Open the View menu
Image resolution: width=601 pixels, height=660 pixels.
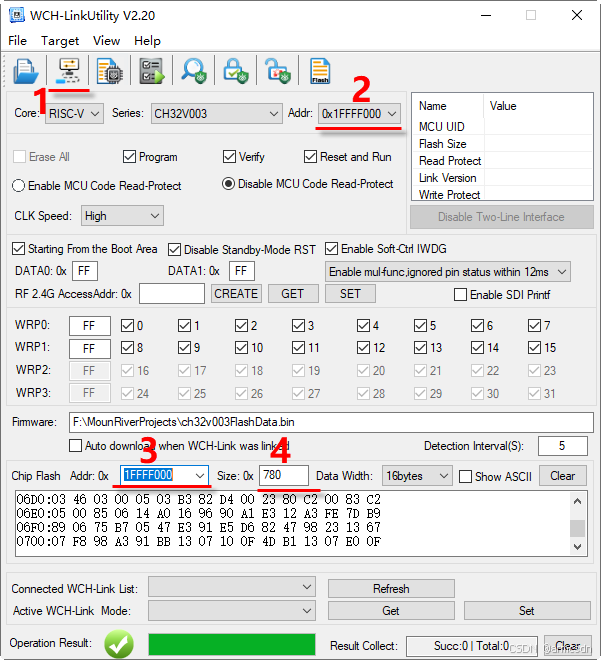coord(106,41)
